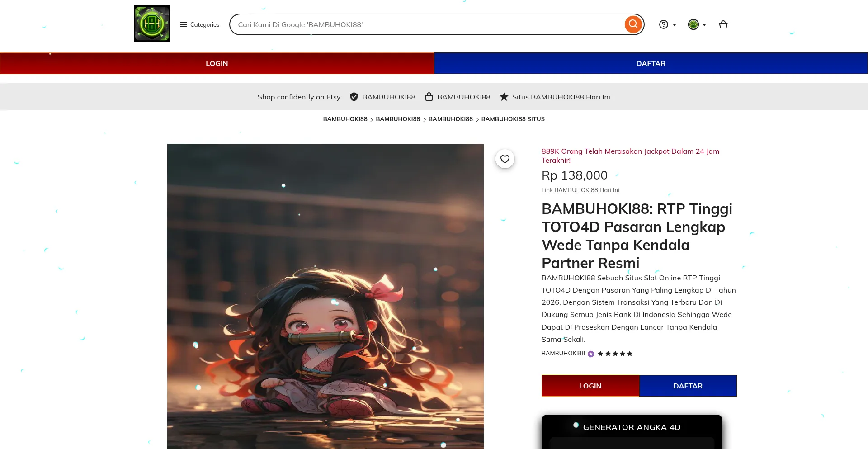Open the account avatar dropdown
This screenshot has width=868, height=449.
coord(697,24)
